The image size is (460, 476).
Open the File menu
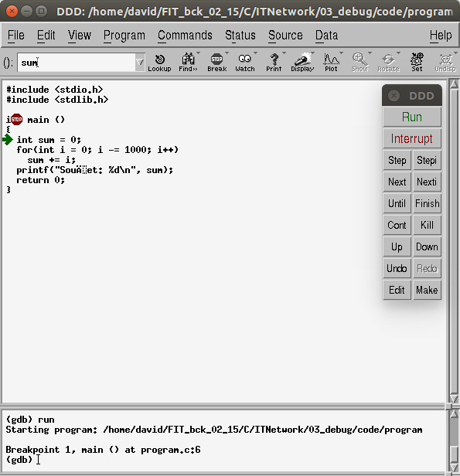click(x=15, y=36)
